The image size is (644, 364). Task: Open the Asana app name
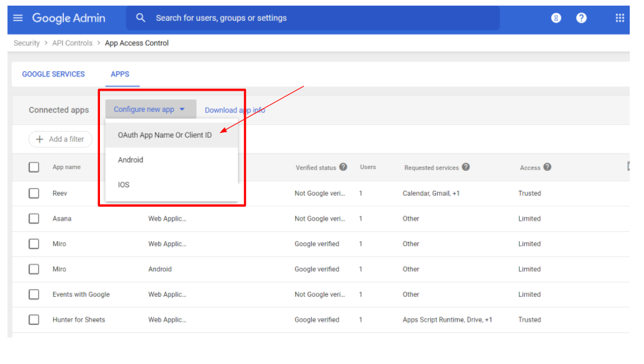pos(62,219)
